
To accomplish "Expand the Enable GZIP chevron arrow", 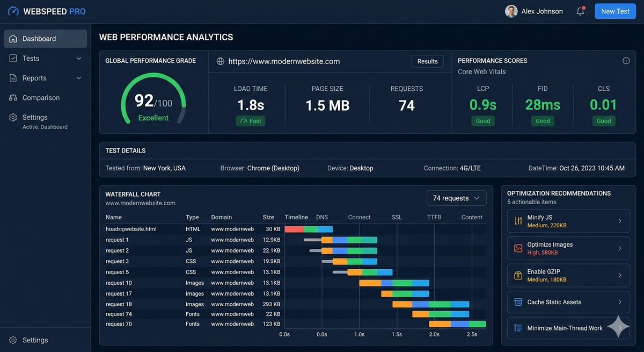I will coord(620,275).
